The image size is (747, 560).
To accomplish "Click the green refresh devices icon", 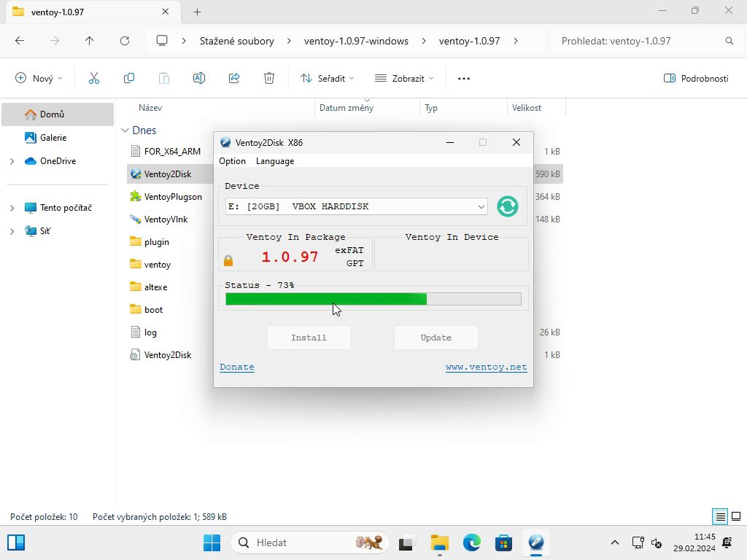I will pyautogui.click(x=507, y=206).
